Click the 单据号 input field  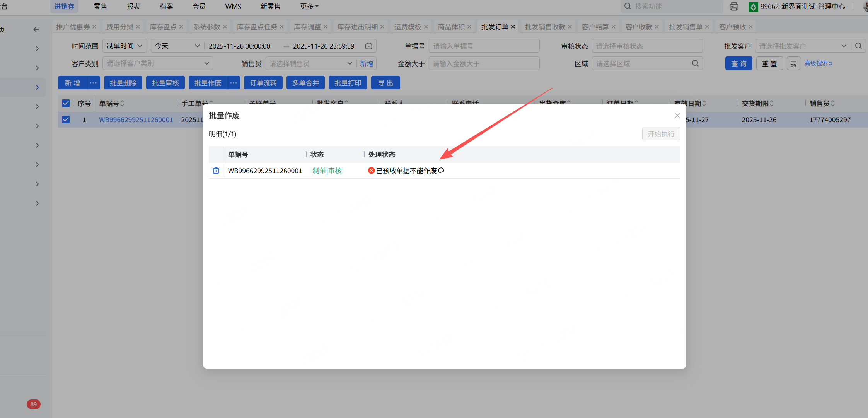484,46
